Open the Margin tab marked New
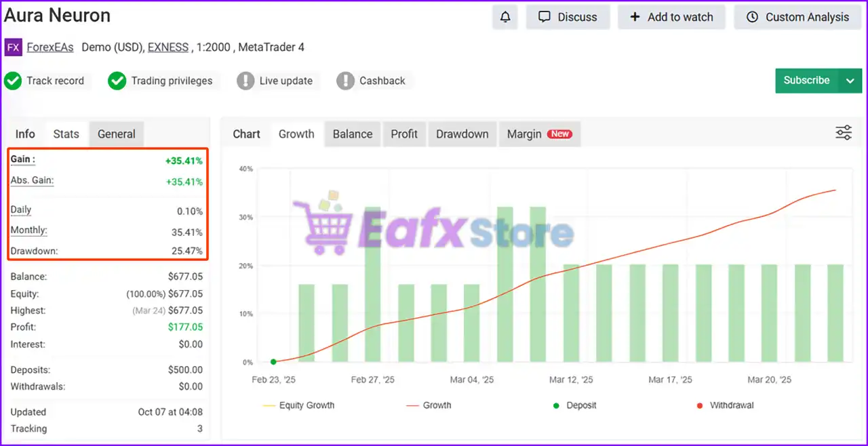The image size is (868, 446). (x=538, y=134)
